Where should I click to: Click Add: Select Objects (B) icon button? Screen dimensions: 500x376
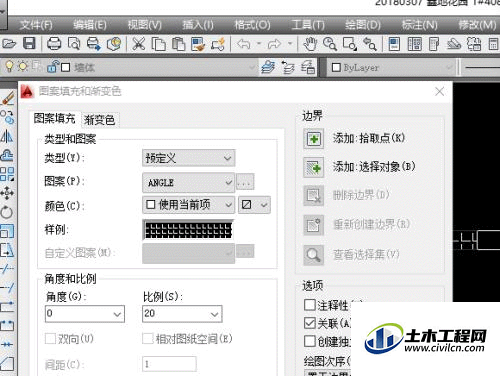314,167
